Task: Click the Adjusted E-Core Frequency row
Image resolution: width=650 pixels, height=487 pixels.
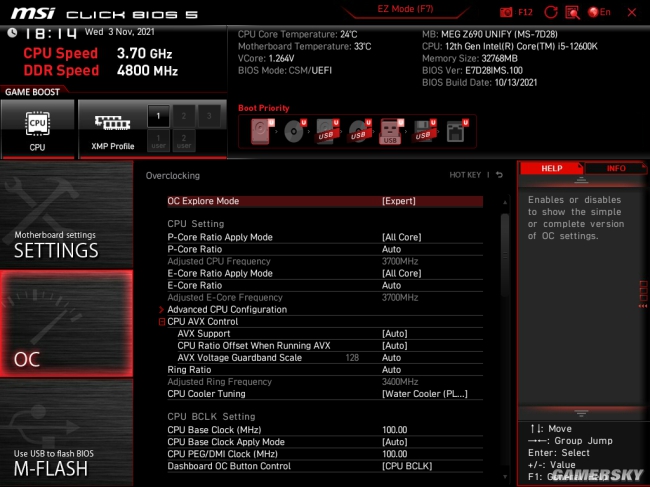Action: (x=325, y=297)
